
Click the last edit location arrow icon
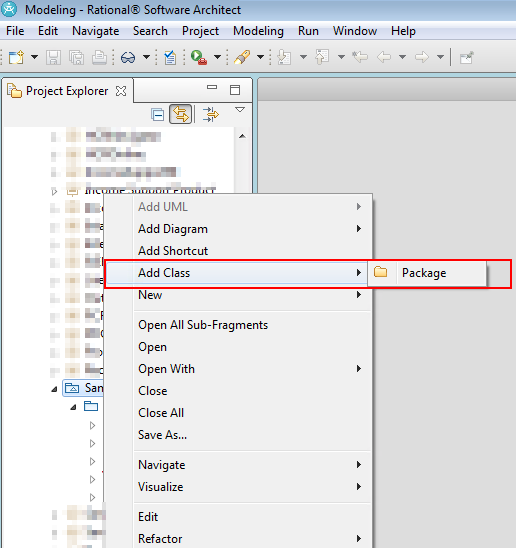(x=360, y=57)
